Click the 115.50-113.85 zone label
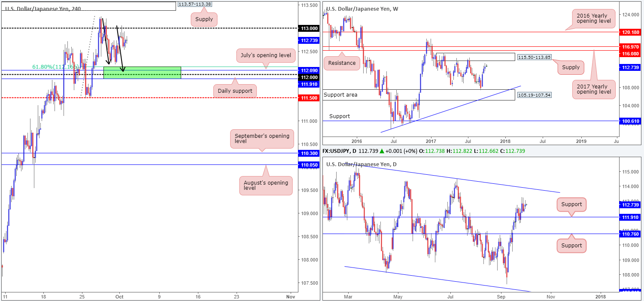644x301 pixels. (534, 57)
